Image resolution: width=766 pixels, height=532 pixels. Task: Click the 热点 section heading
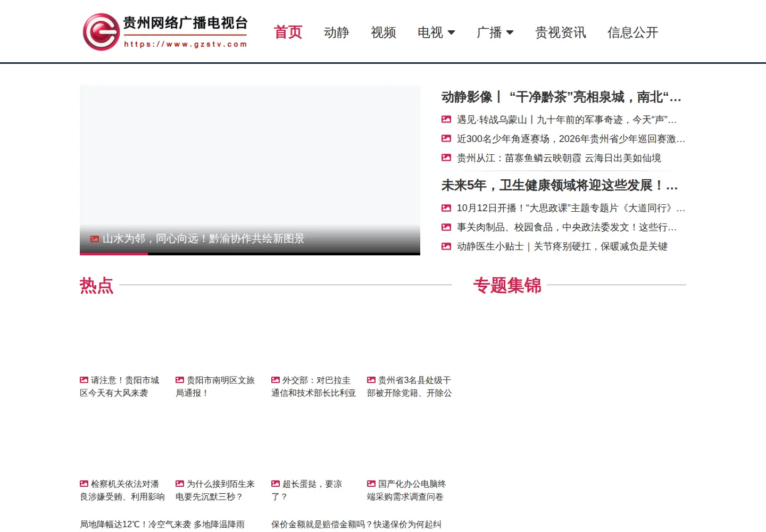pos(96,286)
